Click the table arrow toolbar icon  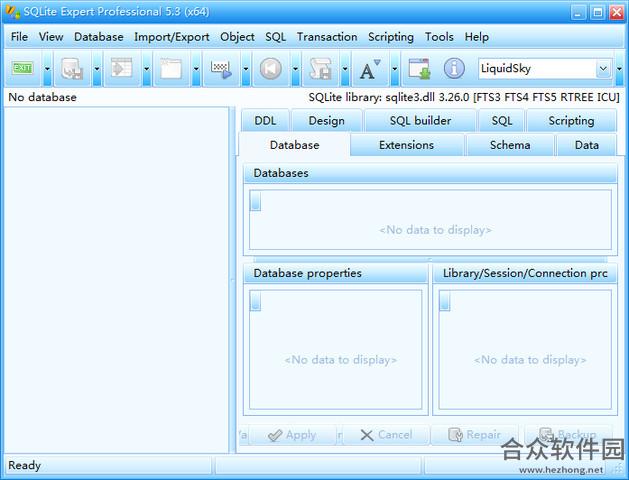point(122,68)
